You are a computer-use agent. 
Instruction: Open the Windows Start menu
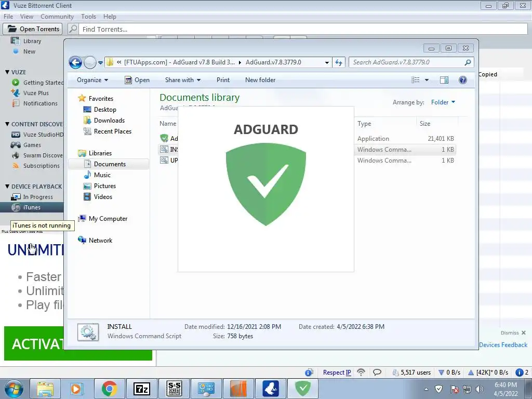(14, 389)
